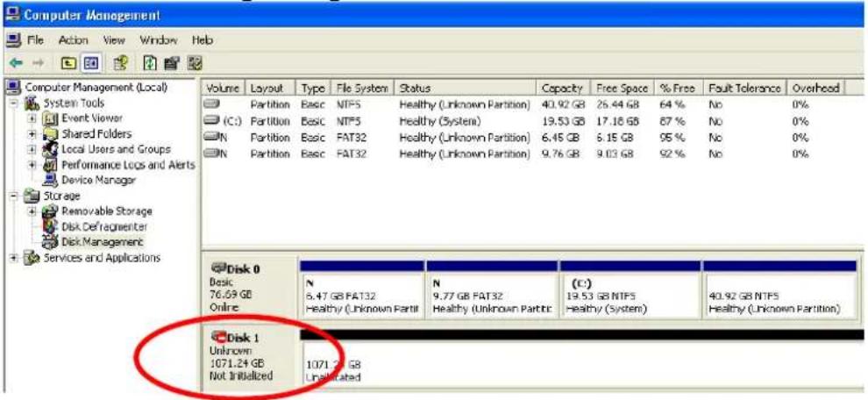Click the '9.03 GB' free space cell
868x400 pixels.
(x=614, y=153)
